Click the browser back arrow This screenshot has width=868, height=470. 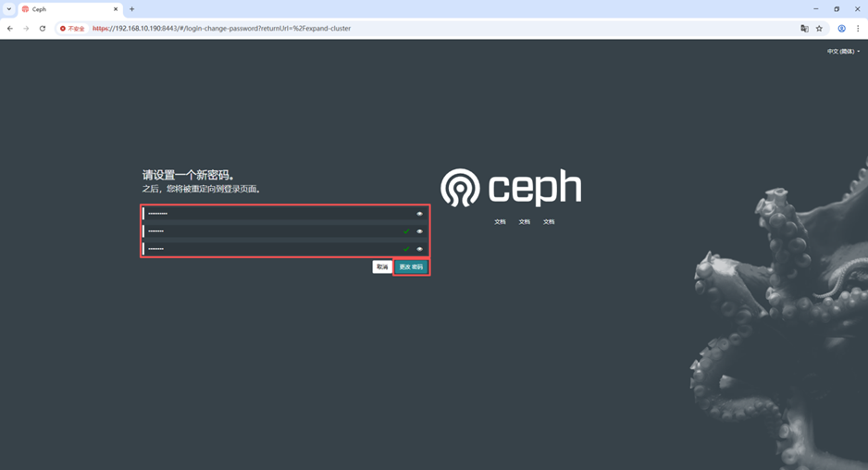[10, 29]
